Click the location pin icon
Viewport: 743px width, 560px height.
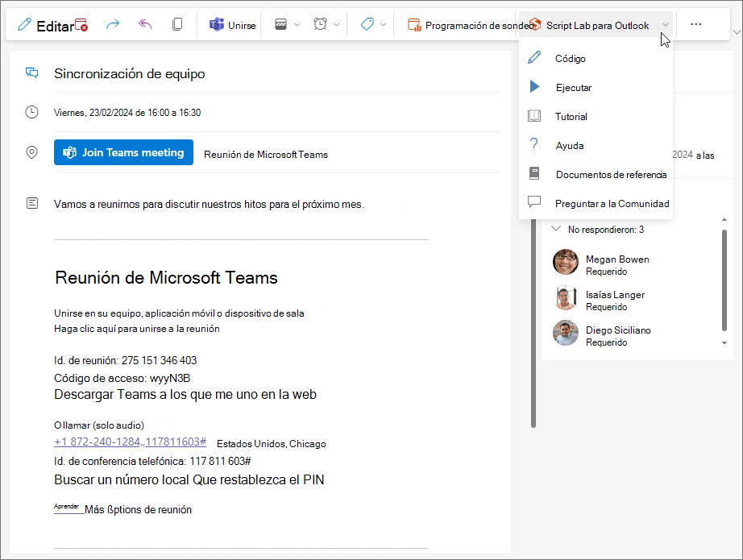pos(31,152)
